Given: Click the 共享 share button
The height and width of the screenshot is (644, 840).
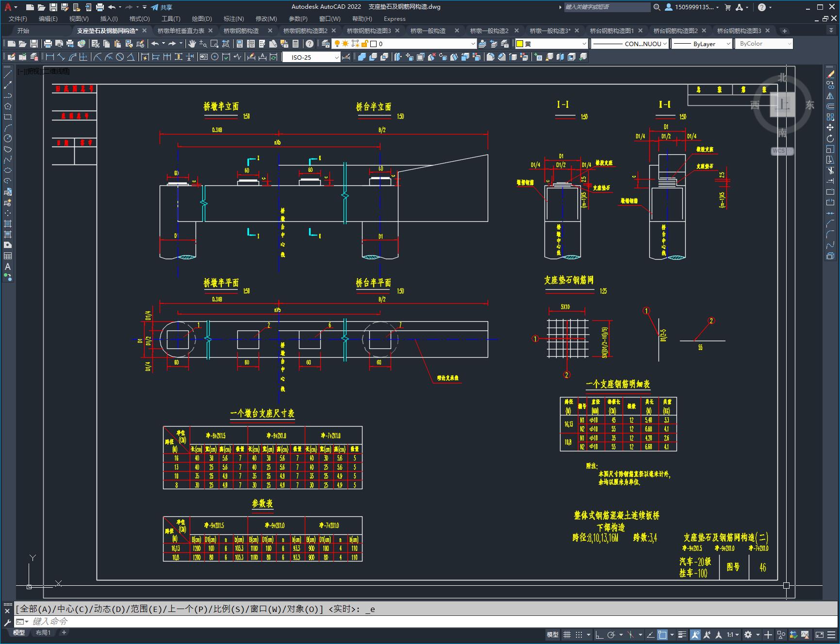Looking at the screenshot, I should tap(162, 7).
